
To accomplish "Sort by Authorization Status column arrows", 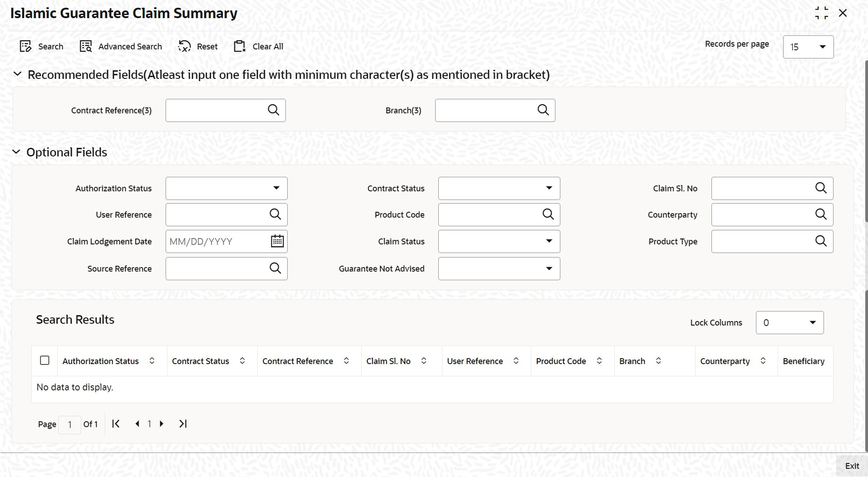I will coord(152,361).
